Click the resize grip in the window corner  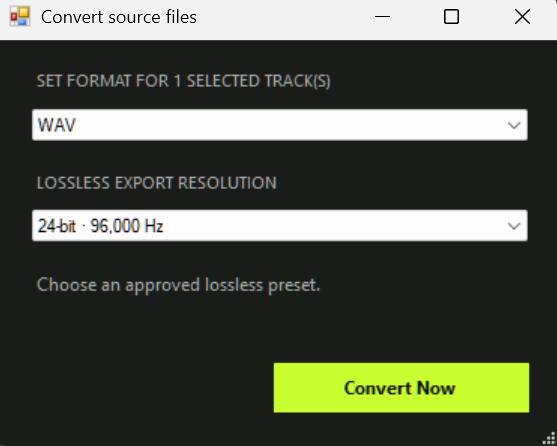[550, 439]
